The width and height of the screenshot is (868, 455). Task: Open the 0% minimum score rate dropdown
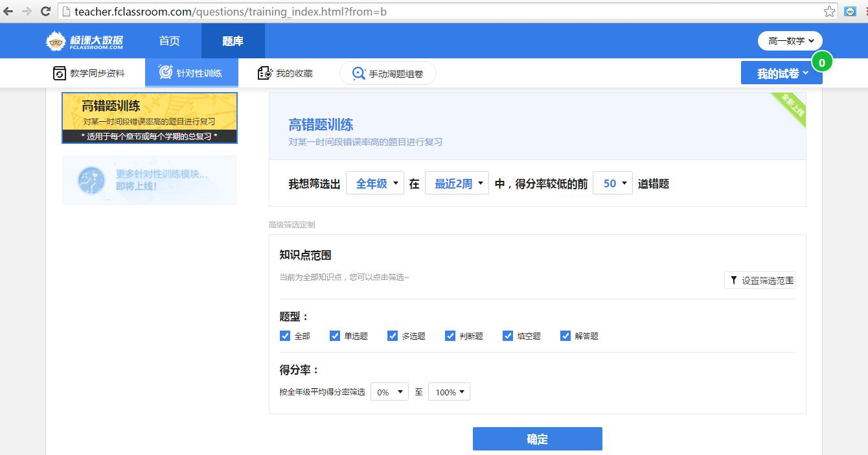pyautogui.click(x=389, y=392)
